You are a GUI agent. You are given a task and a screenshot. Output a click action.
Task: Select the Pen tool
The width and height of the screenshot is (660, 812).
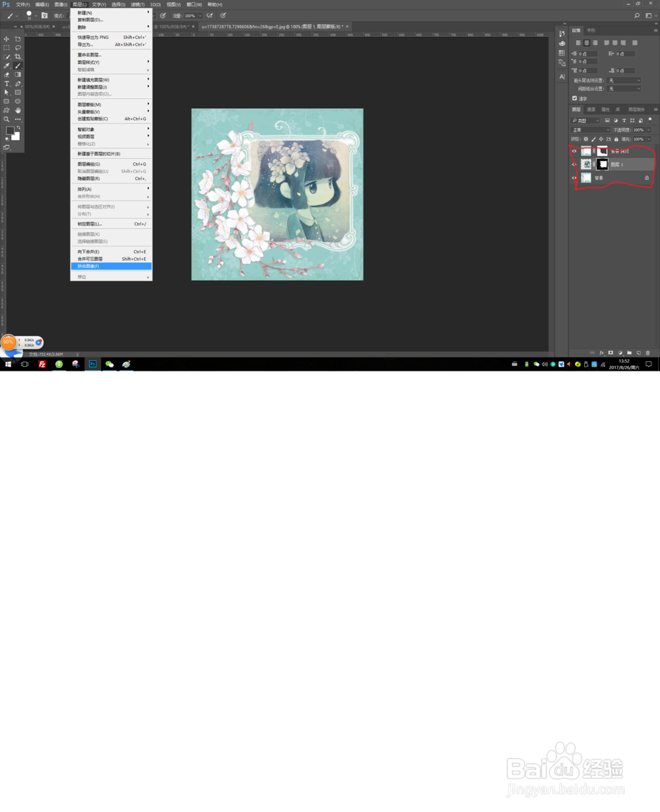[x=18, y=84]
